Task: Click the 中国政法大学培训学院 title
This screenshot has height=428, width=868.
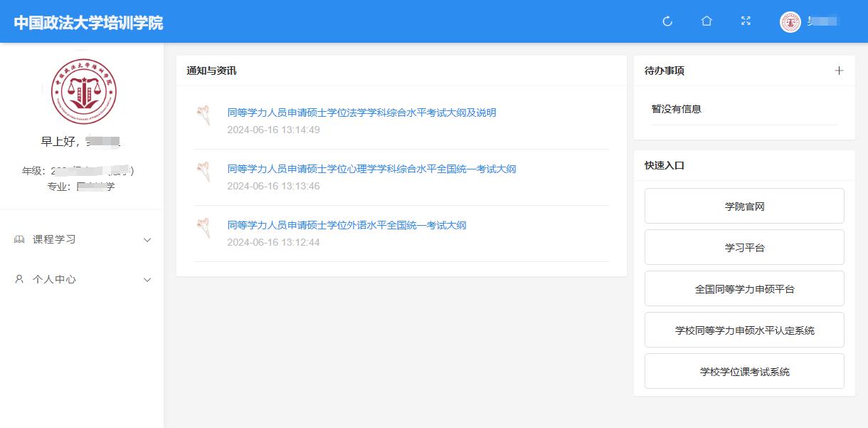Action: [88, 22]
